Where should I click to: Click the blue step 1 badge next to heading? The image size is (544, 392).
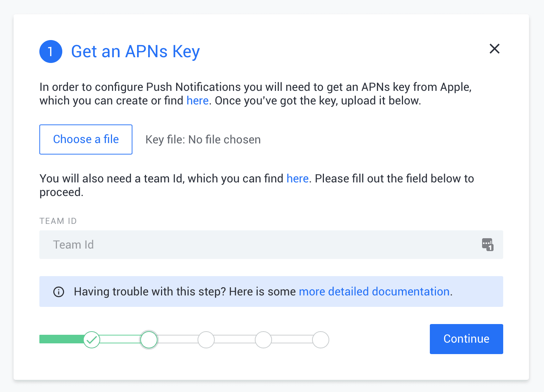coord(50,51)
